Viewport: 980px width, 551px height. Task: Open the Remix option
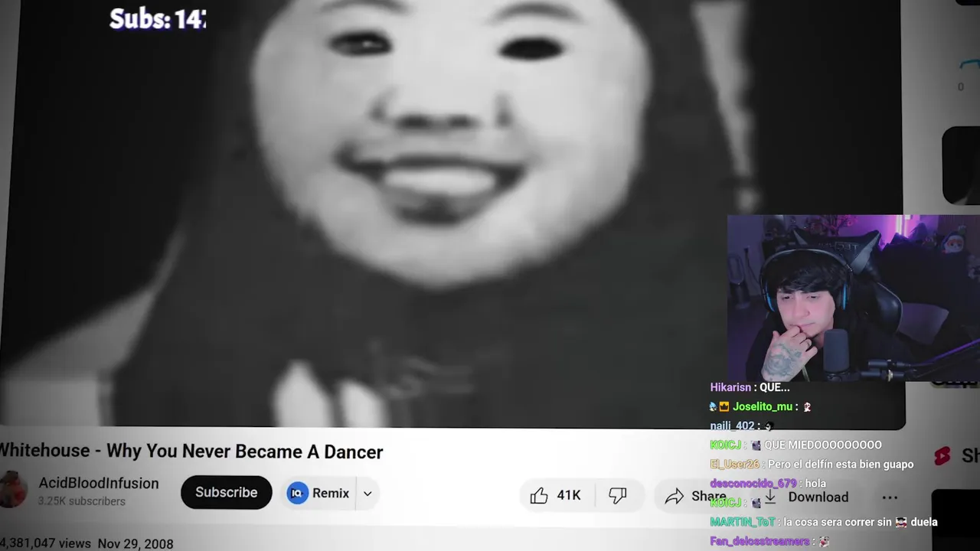(x=318, y=493)
